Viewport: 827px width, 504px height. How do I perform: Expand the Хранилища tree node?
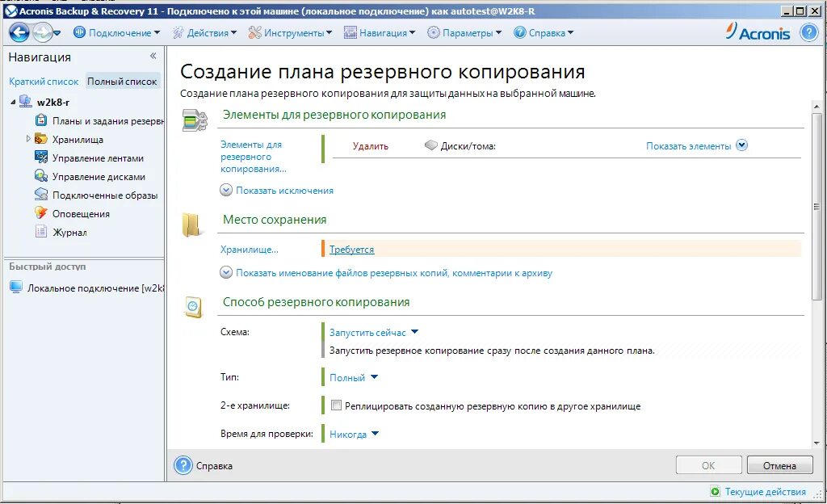pos(28,139)
